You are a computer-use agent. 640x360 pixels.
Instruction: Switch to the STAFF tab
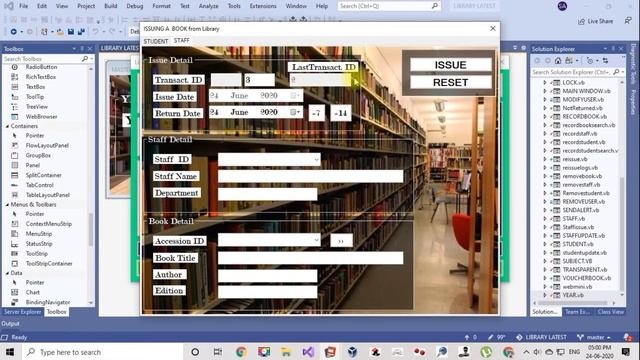coord(182,40)
